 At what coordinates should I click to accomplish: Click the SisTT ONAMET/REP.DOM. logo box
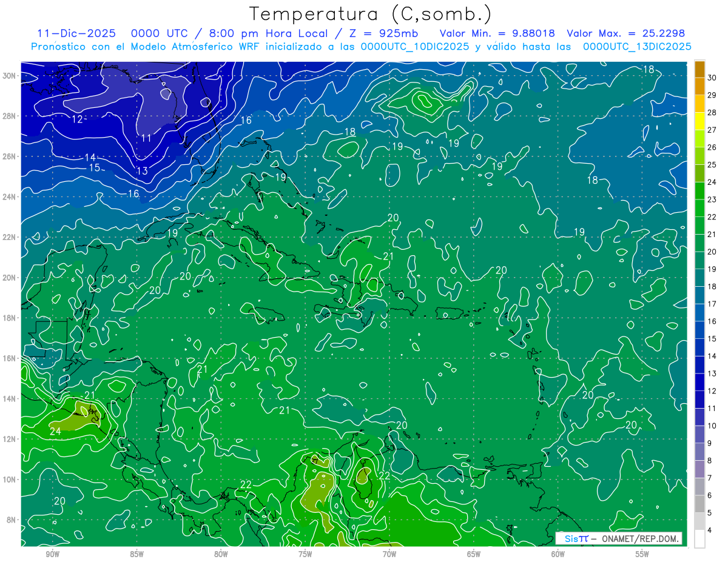pos(618,538)
